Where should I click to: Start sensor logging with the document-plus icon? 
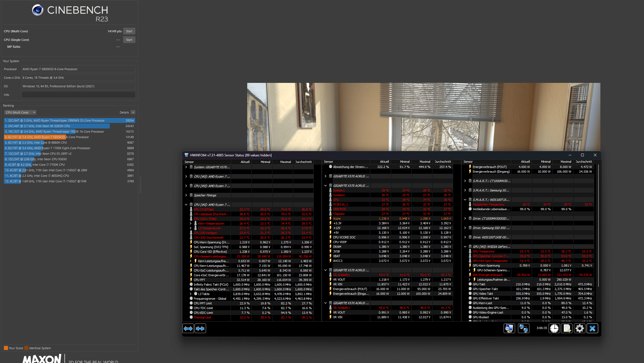click(x=567, y=328)
